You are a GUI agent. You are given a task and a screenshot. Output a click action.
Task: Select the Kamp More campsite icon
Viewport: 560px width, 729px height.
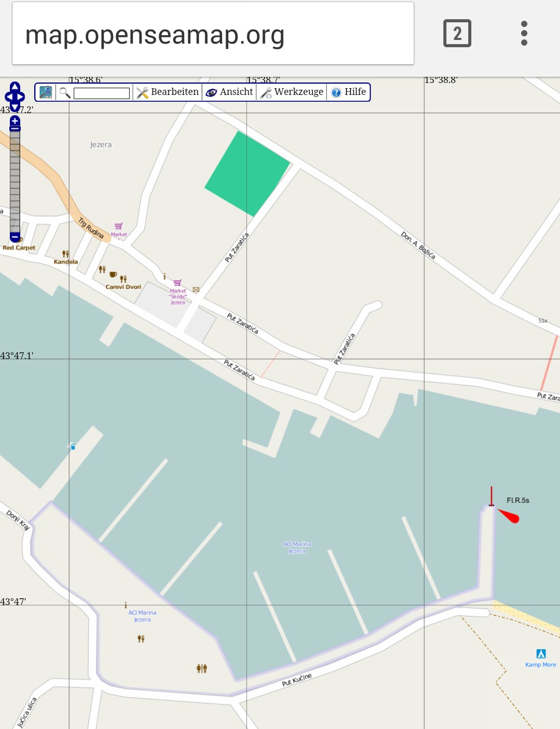541,654
